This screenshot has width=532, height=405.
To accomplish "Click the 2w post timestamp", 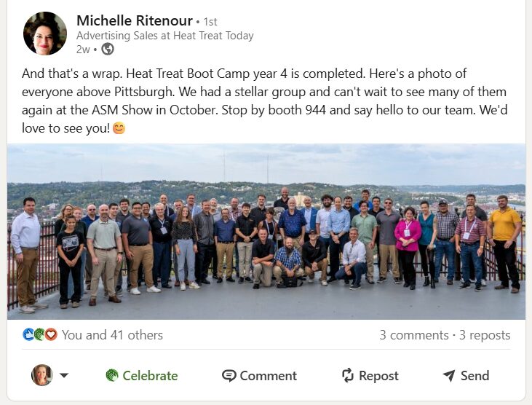I will 82,50.
